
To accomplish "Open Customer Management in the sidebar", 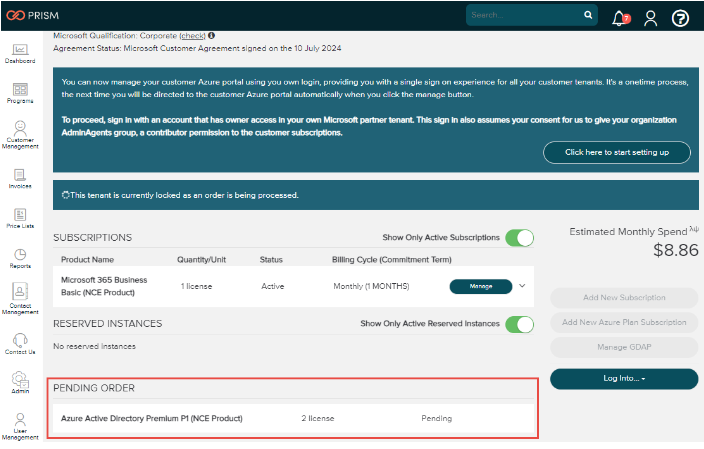I will pos(19,134).
